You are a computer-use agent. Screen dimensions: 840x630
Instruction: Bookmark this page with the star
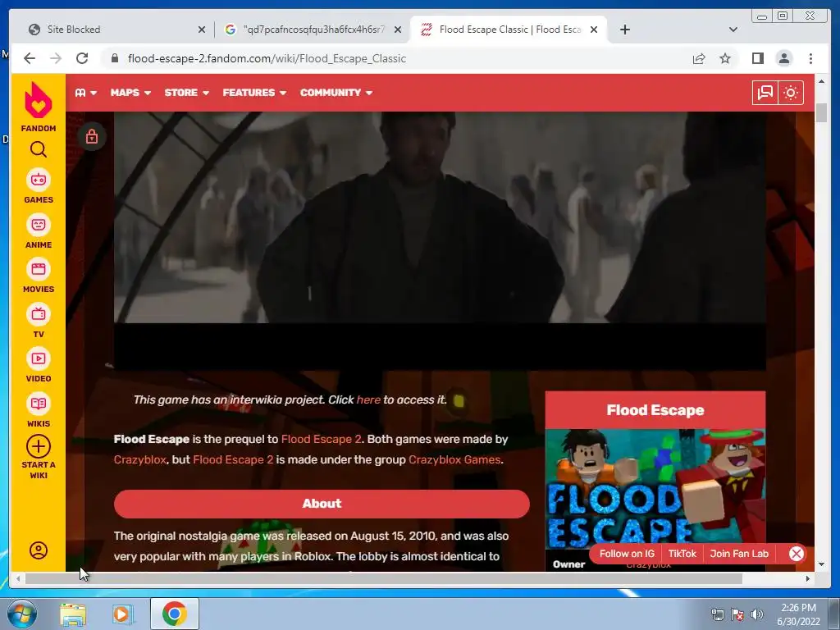pos(725,58)
